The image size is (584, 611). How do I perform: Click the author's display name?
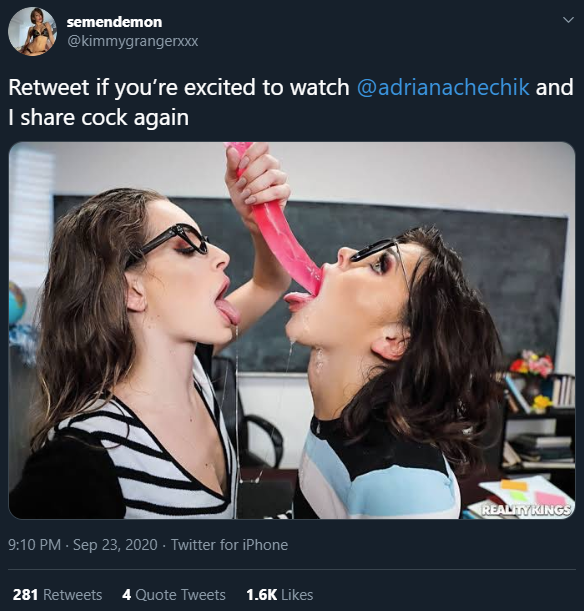pos(114,22)
